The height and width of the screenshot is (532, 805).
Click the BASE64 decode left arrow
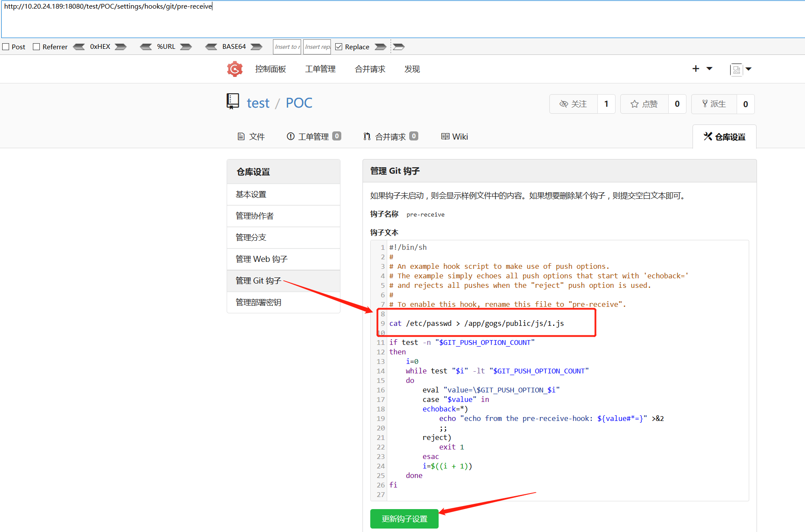[x=211, y=47]
